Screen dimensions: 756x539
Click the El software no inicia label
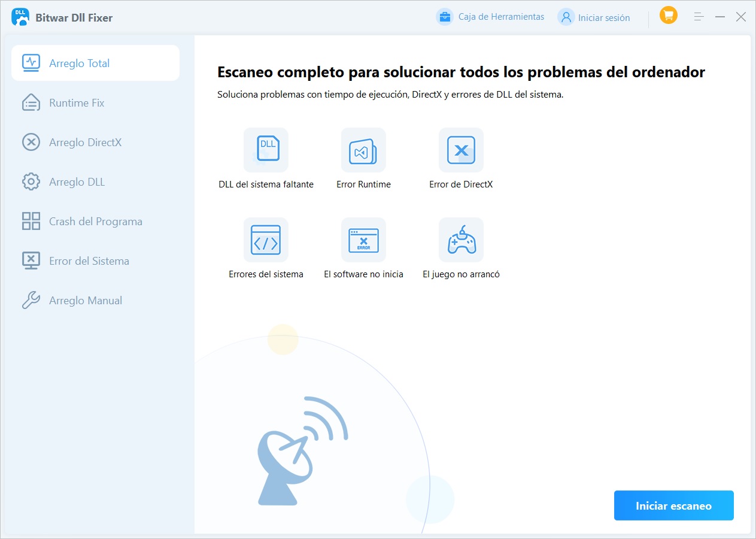coord(363,274)
